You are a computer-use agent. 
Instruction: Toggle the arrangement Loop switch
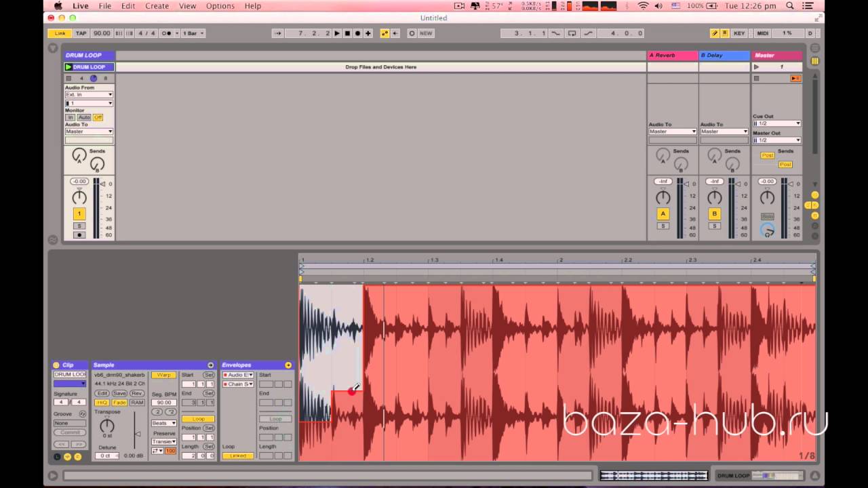[x=572, y=33]
